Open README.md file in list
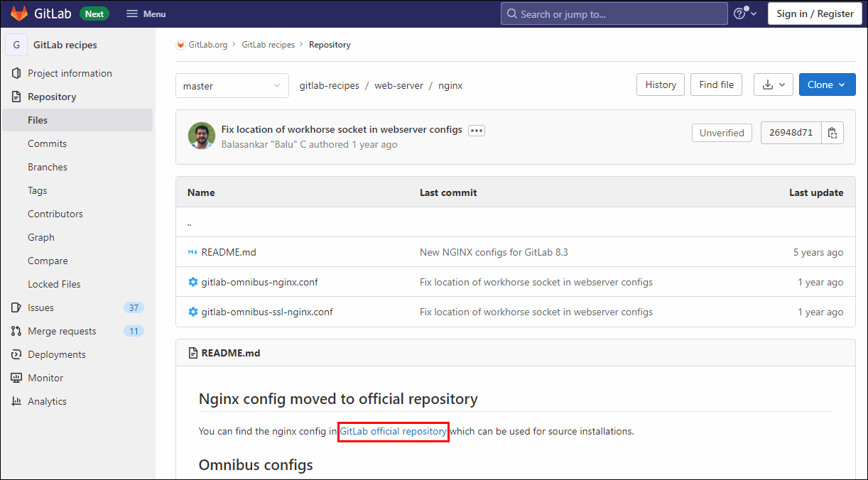Viewport: 868px width, 480px height. tap(229, 252)
